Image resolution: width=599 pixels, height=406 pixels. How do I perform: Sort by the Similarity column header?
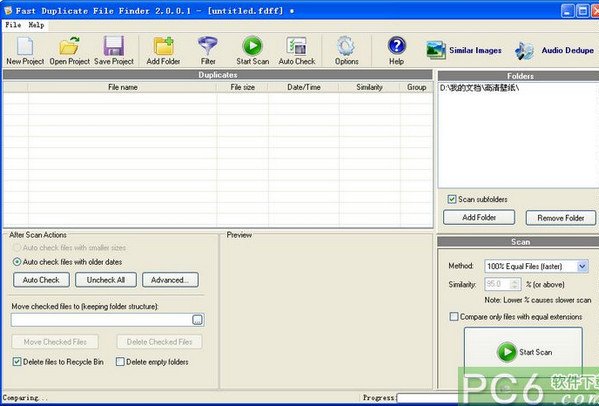coord(369,87)
